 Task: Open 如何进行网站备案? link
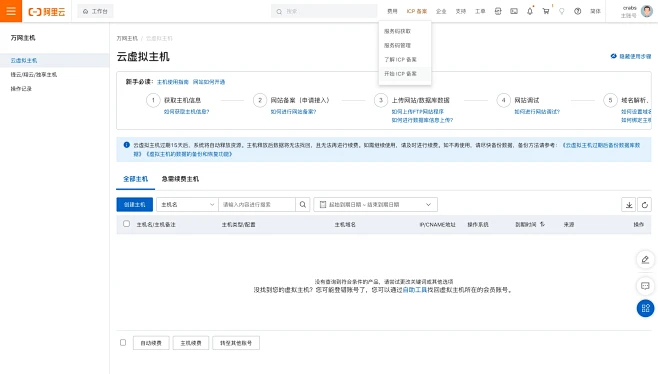(293, 112)
